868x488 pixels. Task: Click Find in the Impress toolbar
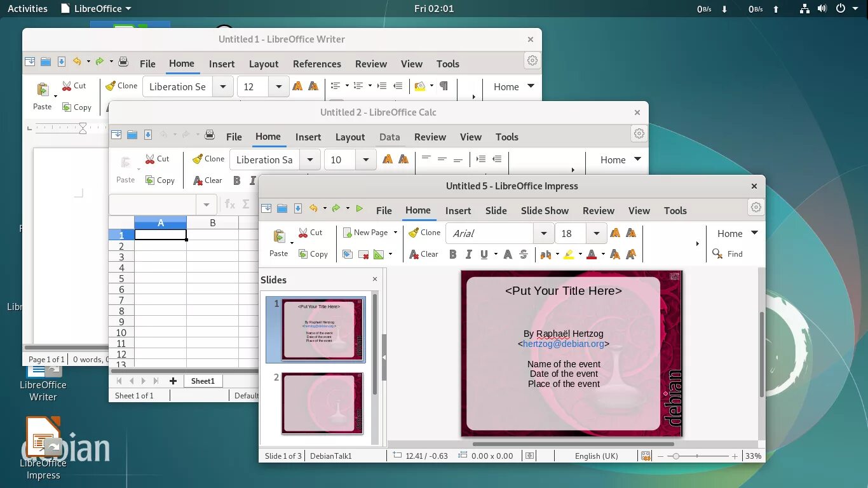728,254
